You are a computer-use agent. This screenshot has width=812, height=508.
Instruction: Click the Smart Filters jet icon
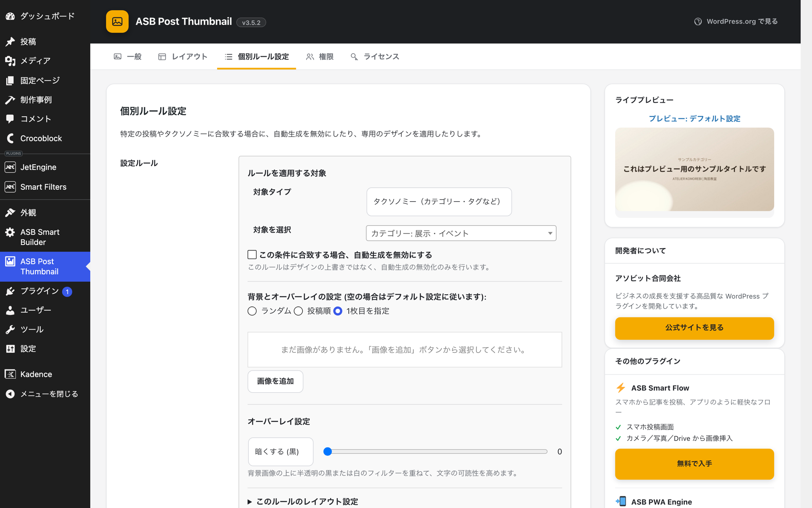point(10,187)
